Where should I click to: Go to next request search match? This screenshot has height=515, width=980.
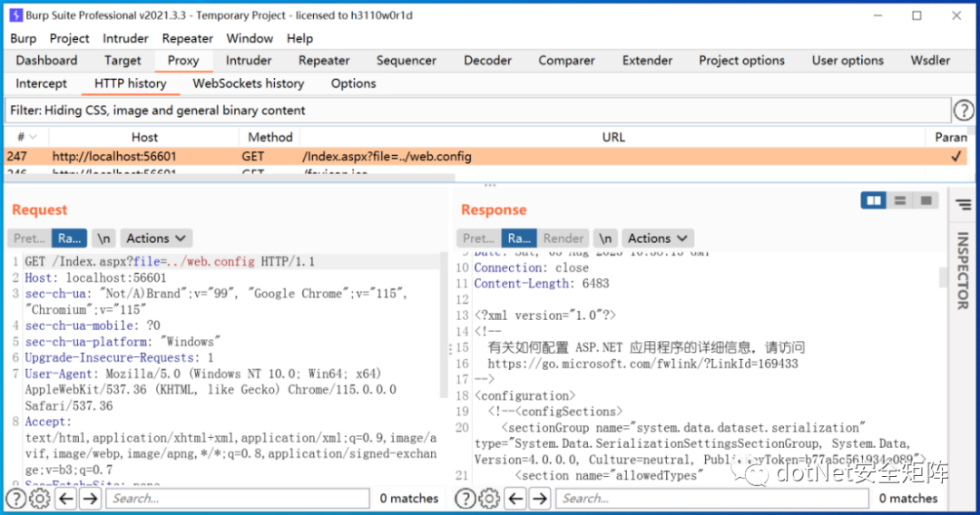coord(90,498)
